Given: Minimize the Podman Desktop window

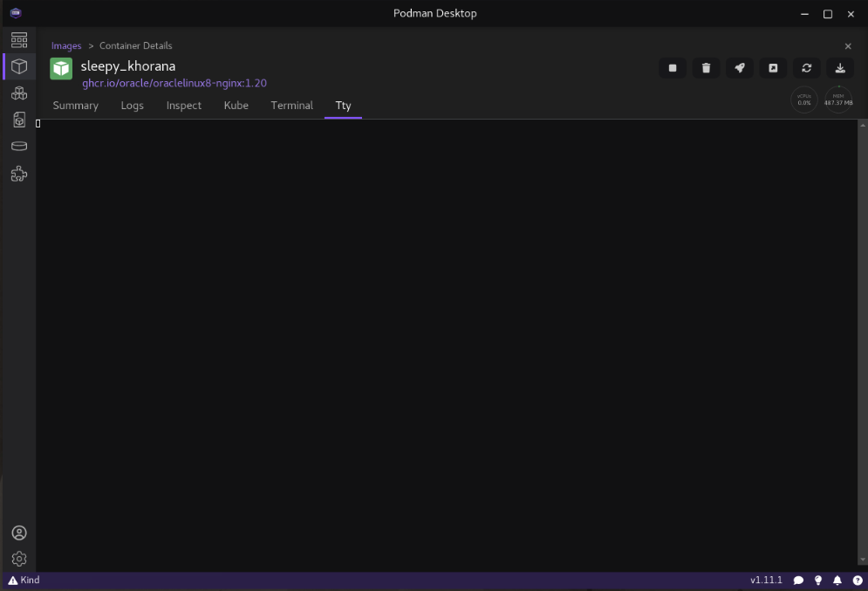Looking at the screenshot, I should (804, 14).
